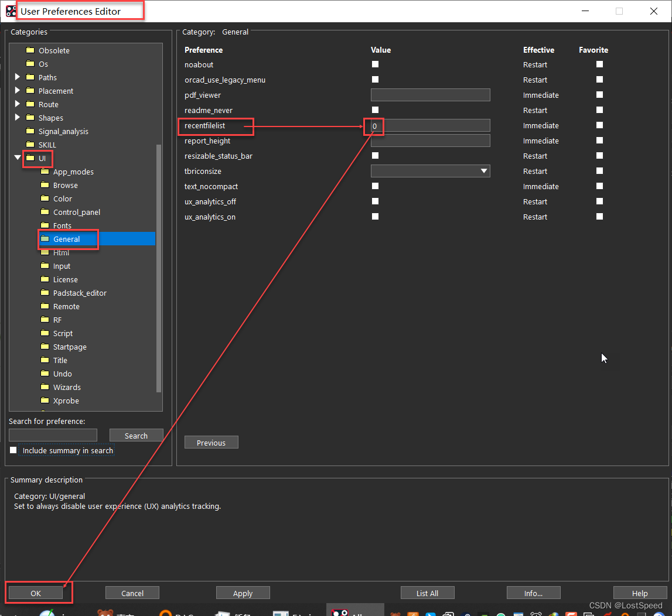Click the Obsolete folder icon
The height and width of the screenshot is (616, 672).
[x=30, y=50]
